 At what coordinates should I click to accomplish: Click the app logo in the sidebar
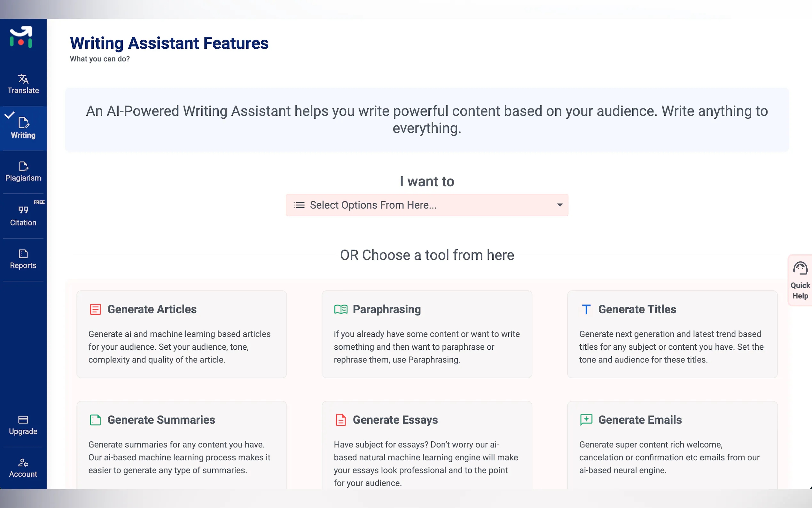tap(21, 37)
